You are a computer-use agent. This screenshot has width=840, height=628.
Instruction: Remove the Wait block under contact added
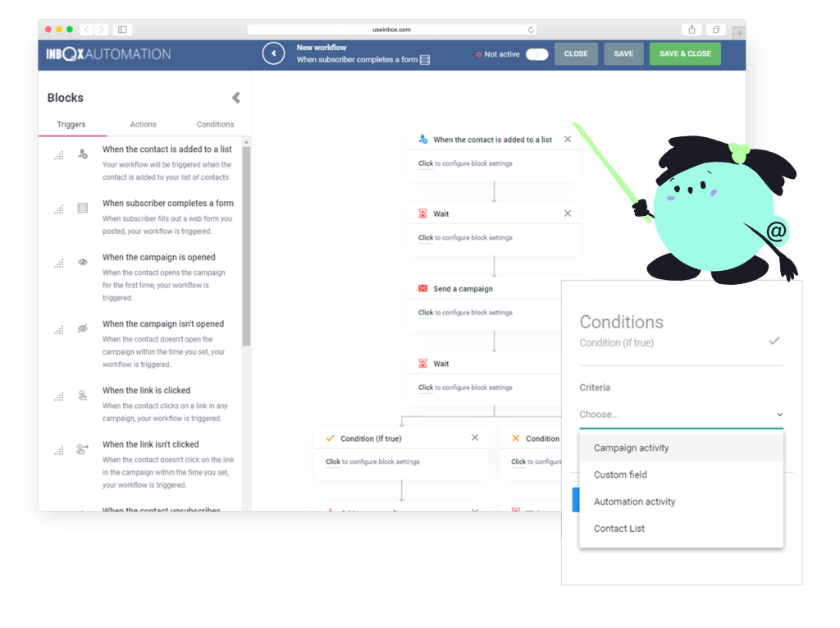click(x=568, y=213)
